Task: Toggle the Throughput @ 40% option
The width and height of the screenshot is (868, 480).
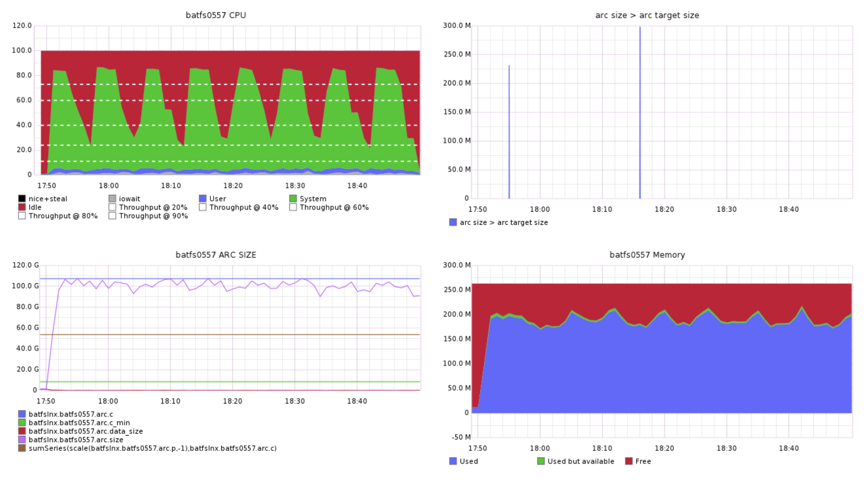Action: 202,207
